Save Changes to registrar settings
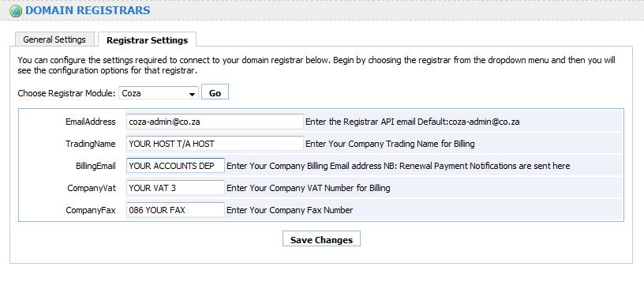 tap(321, 239)
